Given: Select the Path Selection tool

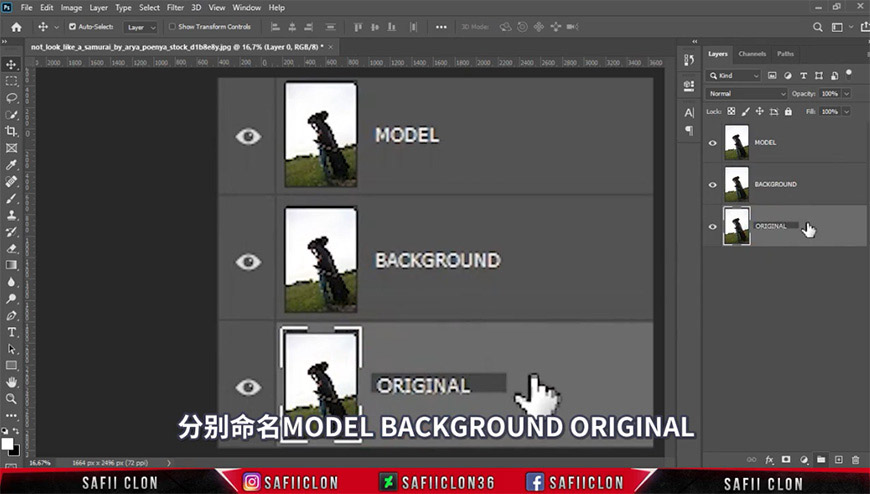Looking at the screenshot, I should (11, 349).
